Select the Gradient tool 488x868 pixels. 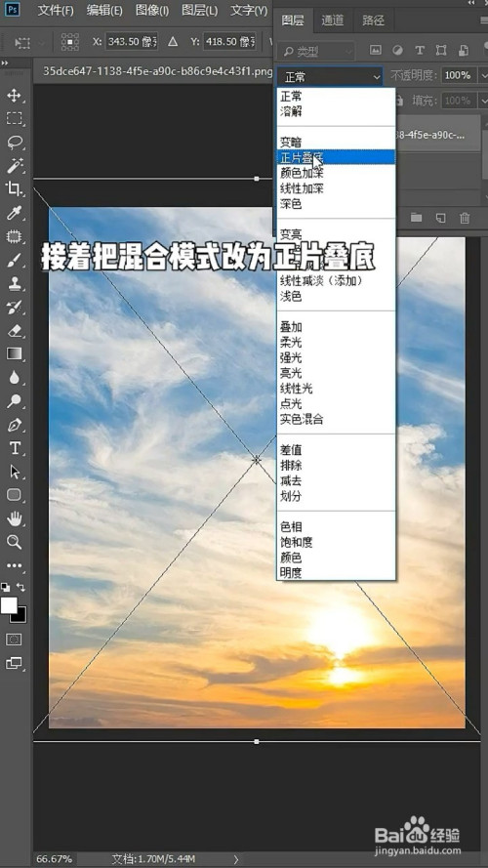pos(14,353)
